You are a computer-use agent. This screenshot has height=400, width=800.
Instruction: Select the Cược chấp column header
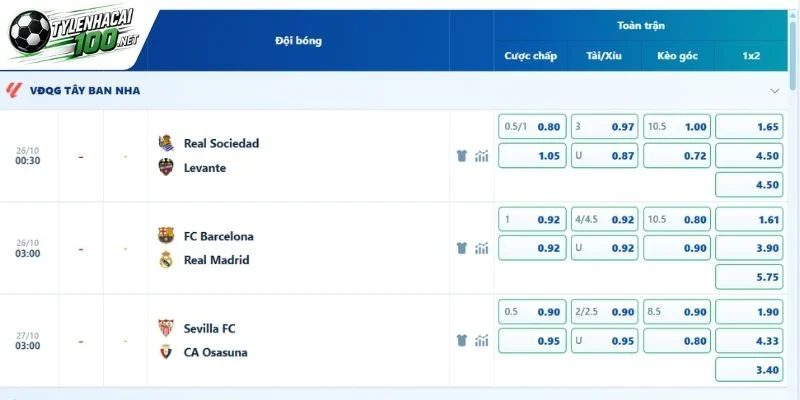(x=531, y=56)
